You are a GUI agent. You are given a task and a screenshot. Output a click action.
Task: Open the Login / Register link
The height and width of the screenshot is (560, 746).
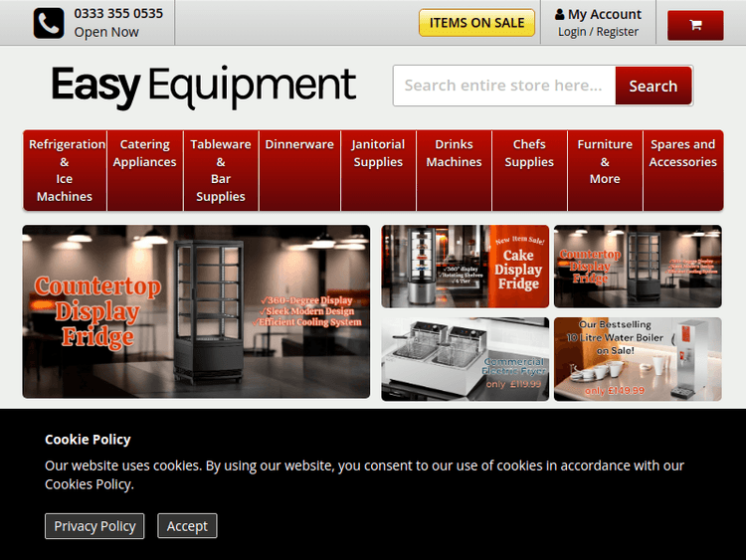(598, 32)
